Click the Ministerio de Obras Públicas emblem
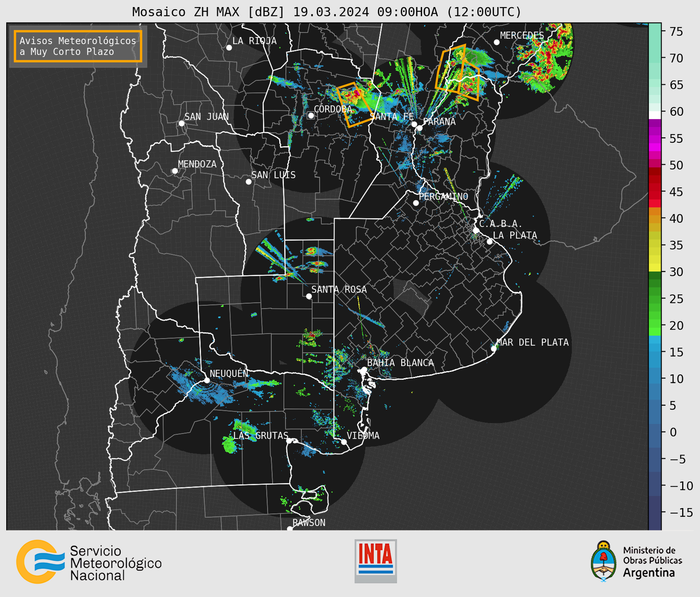 pyautogui.click(x=604, y=561)
